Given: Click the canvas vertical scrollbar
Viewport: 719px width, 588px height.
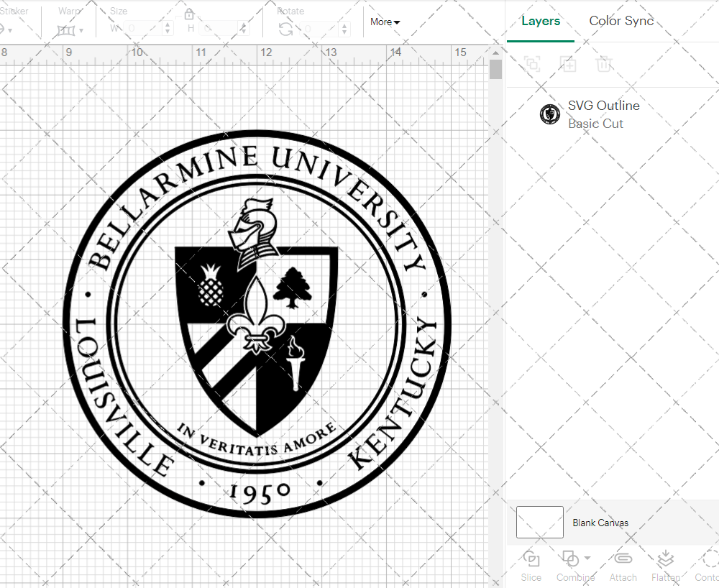Looking at the screenshot, I should click(x=495, y=69).
